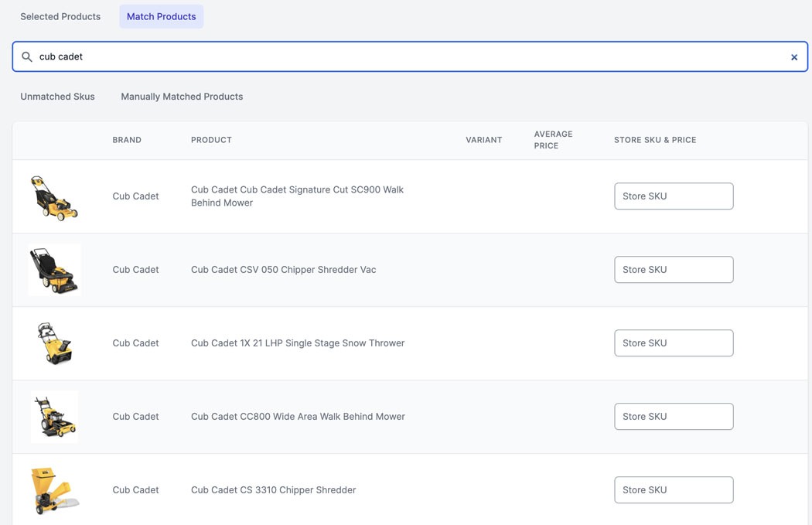Click the CS 3310 Chipper Shredder image

54,490
